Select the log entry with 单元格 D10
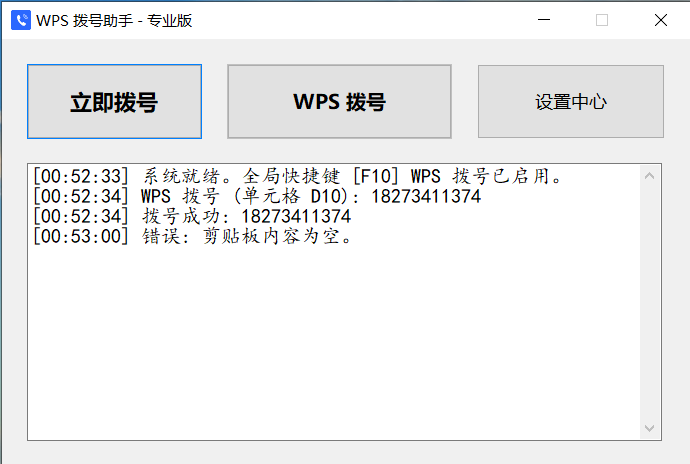The image size is (690, 464). [257, 196]
